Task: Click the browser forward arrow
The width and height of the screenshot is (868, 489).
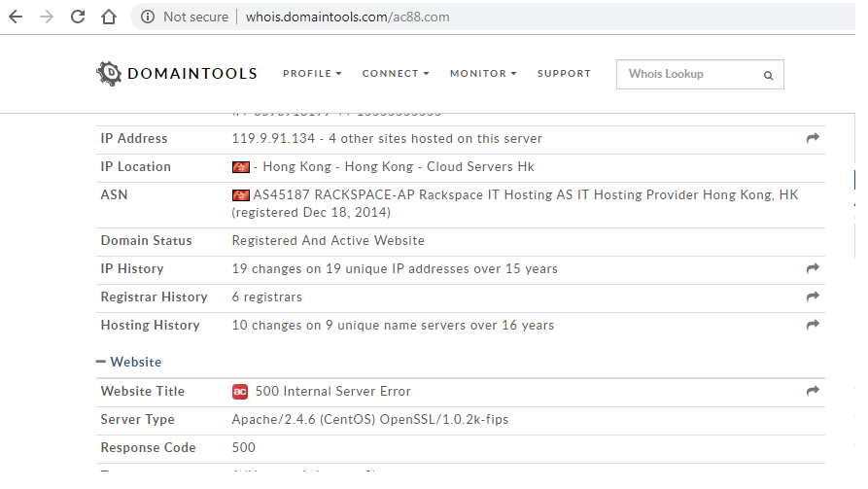Action: (x=47, y=17)
